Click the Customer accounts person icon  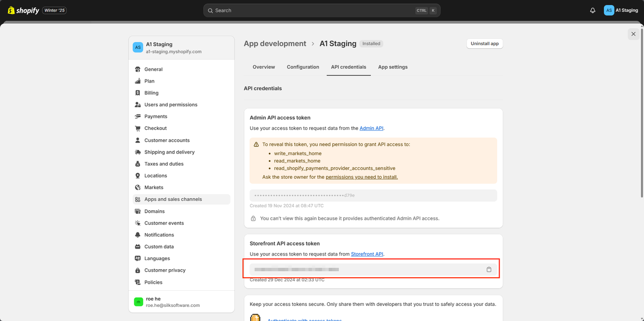tap(138, 140)
